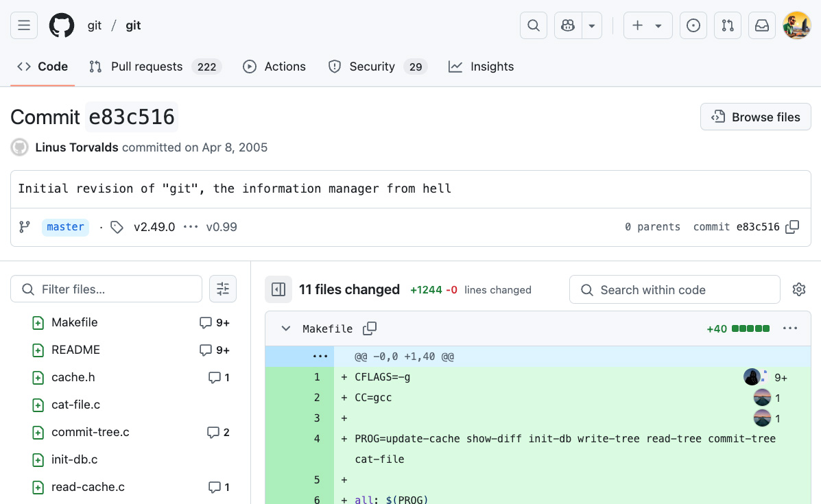The height and width of the screenshot is (504, 821).
Task: Click the comment icon beside Makefile in tree
Action: [205, 323]
